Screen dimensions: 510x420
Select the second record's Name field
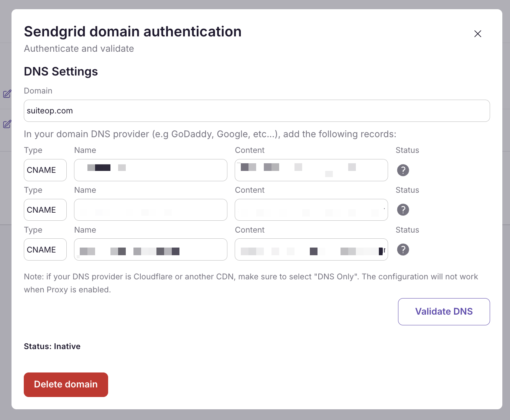150,210
